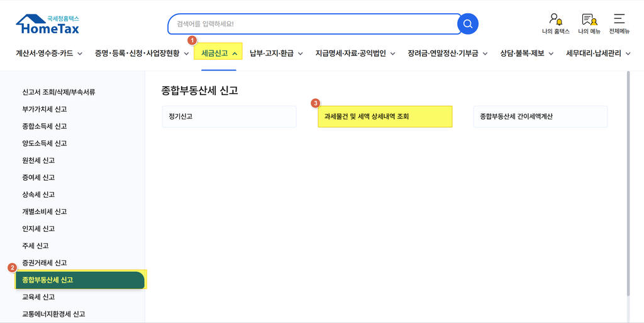Focus the 검색어를 입력하세요 search field

coord(314,24)
